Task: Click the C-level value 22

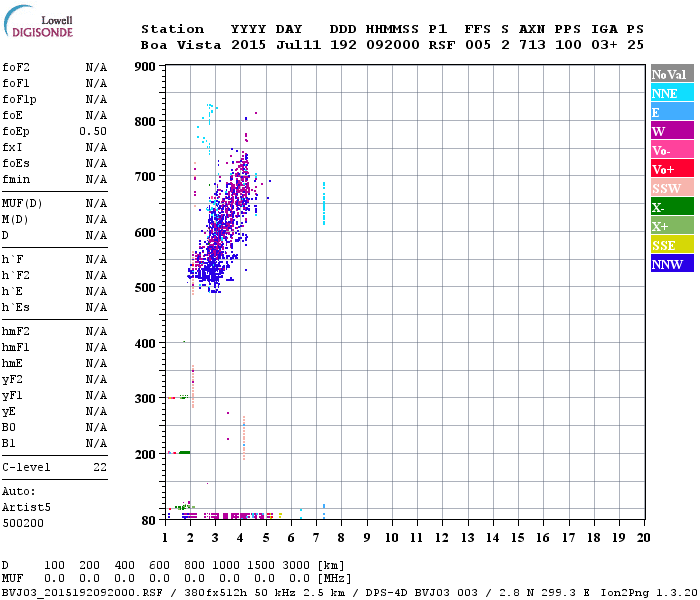Action: (x=100, y=467)
